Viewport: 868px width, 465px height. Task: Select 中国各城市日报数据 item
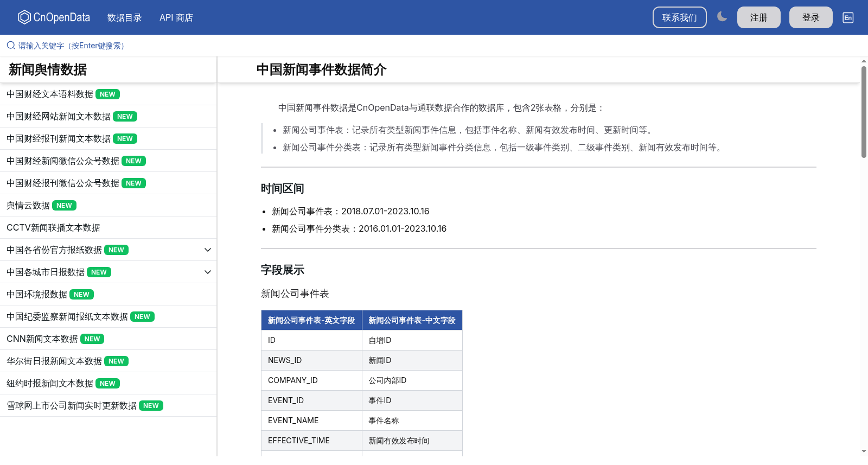tap(46, 272)
